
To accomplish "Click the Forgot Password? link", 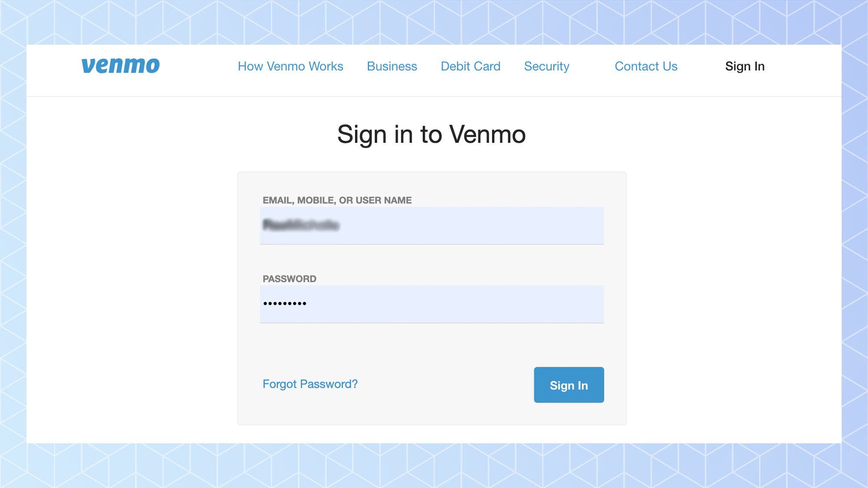I will 310,384.
